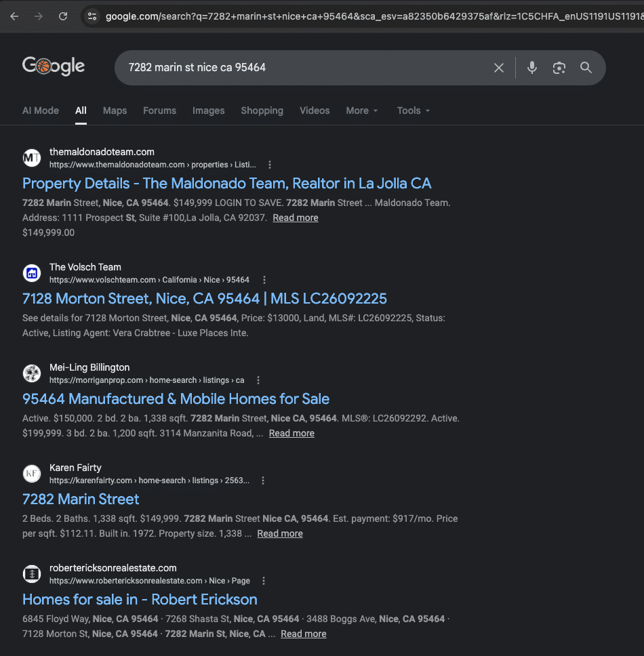Click into the Google search input field
The width and height of the screenshot is (644, 656).
[306, 68]
